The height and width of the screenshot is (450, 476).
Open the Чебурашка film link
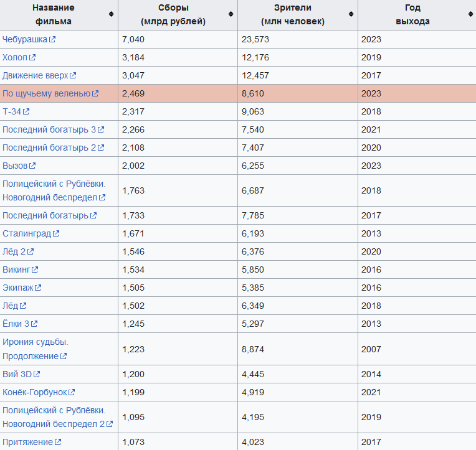click(25, 39)
